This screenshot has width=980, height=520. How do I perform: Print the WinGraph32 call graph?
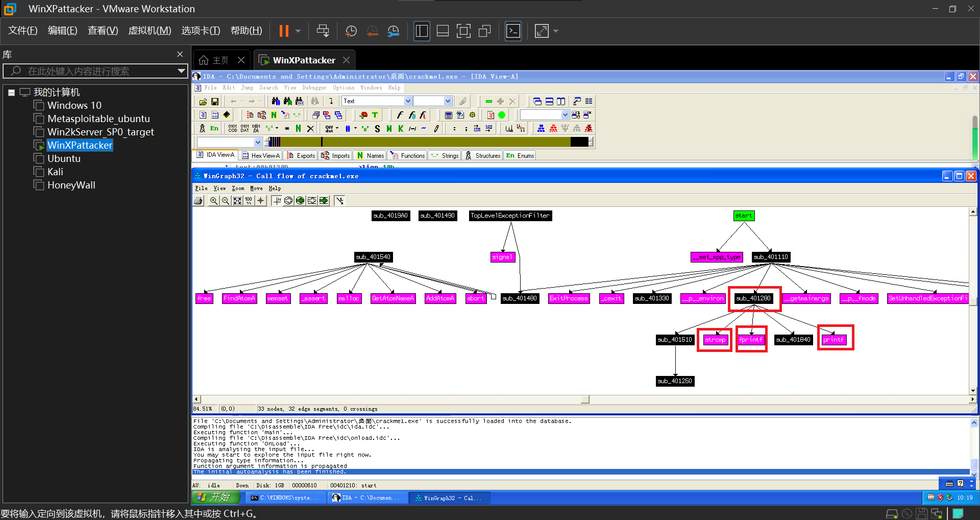click(x=199, y=201)
